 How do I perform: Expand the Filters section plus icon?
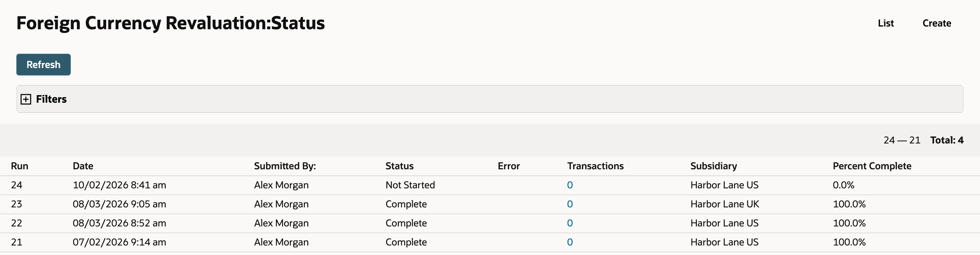[26, 99]
